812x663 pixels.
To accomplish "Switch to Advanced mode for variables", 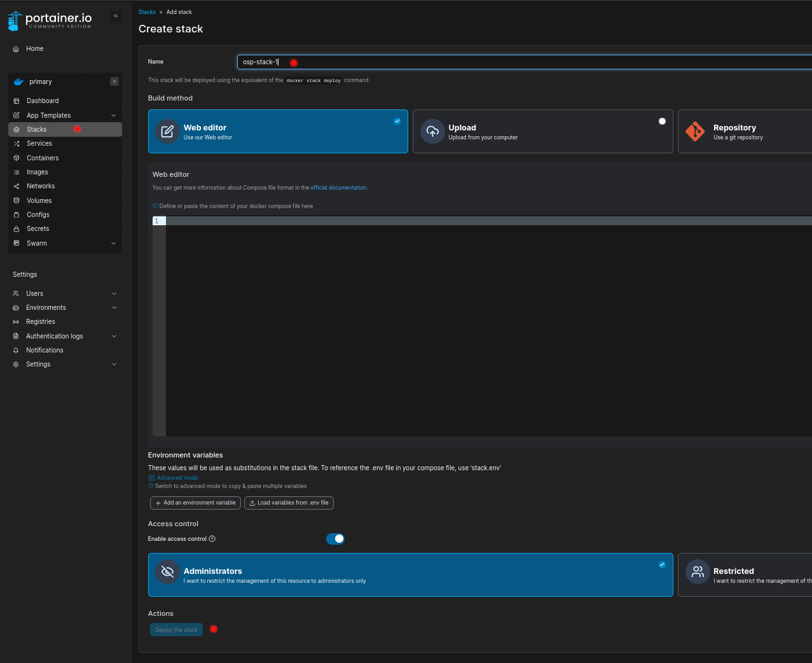I will coord(174,478).
